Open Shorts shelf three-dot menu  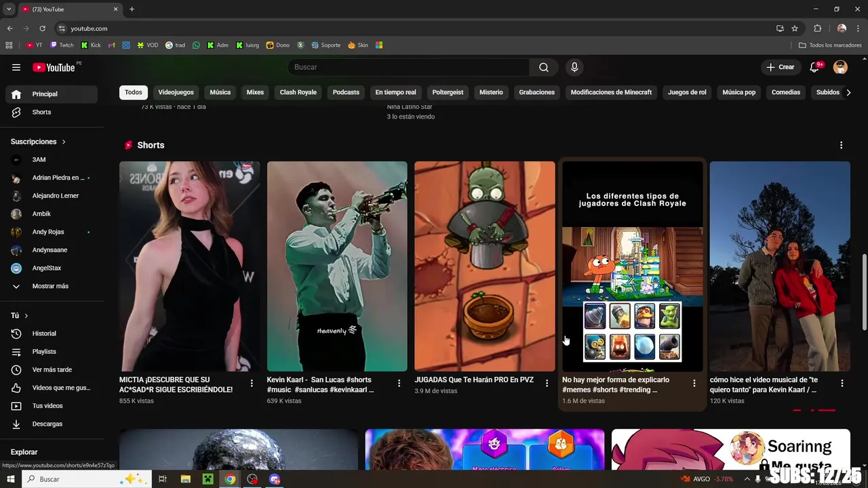[x=841, y=145]
